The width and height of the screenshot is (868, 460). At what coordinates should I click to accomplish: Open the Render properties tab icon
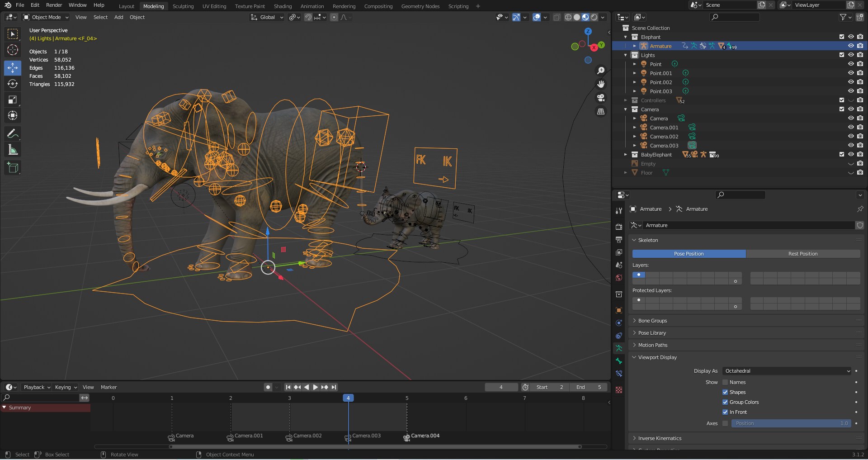[619, 227]
